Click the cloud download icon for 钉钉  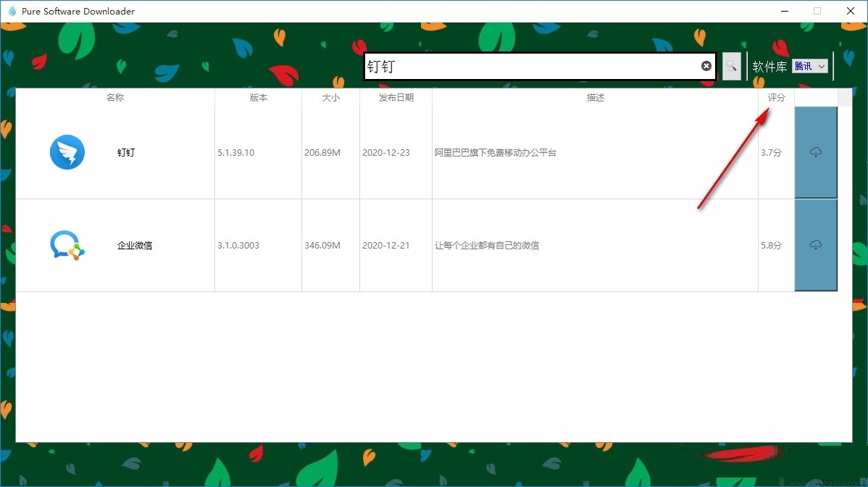(816, 152)
